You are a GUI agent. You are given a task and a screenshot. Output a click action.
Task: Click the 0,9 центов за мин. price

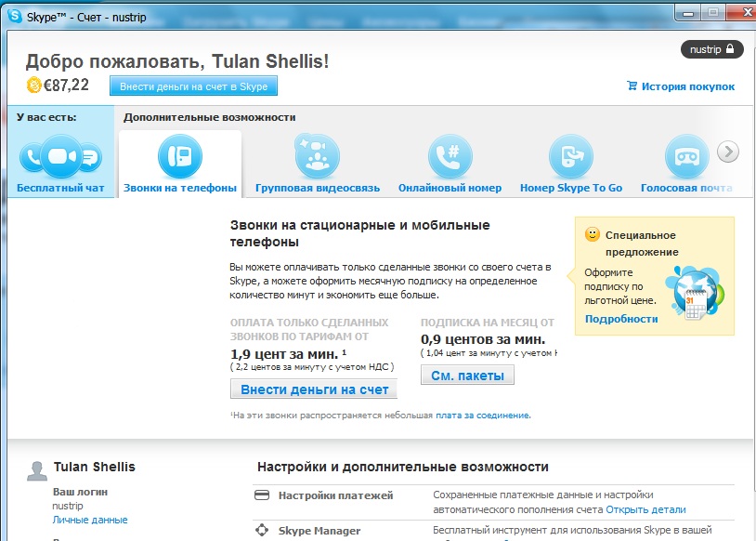pyautogui.click(x=483, y=339)
